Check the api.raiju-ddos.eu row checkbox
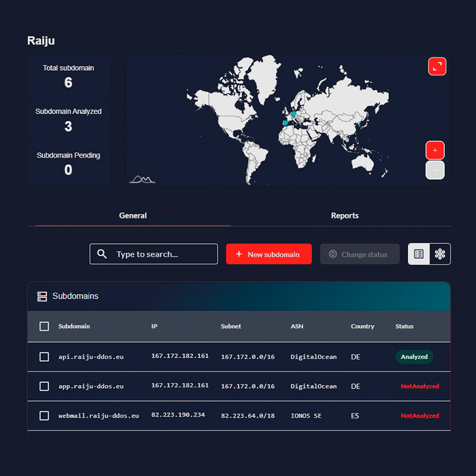This screenshot has height=476, width=476. tap(44, 356)
